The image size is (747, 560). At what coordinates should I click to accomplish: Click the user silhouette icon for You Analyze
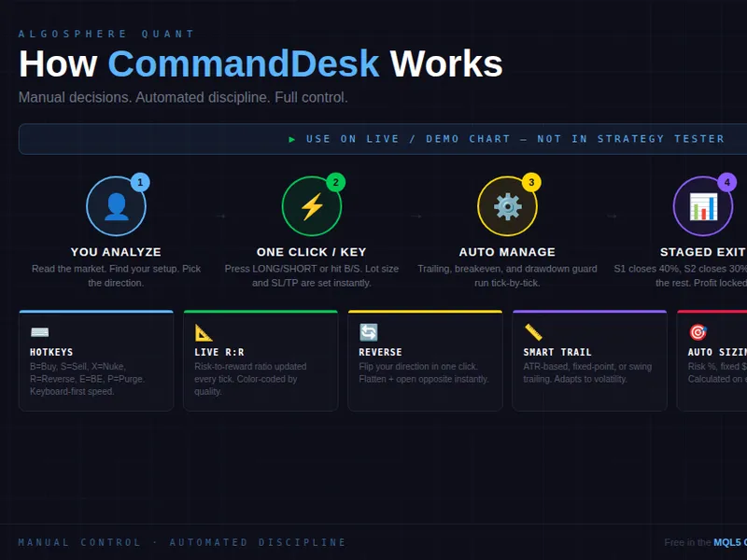click(116, 206)
